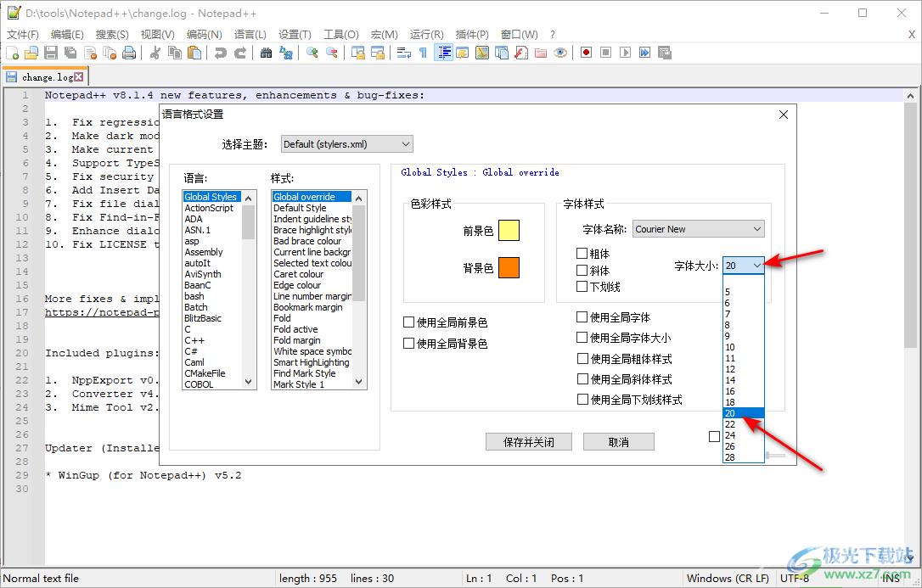The height and width of the screenshot is (588, 922).
Task: Pick the 背景色 orange swatch
Action: coord(509,268)
